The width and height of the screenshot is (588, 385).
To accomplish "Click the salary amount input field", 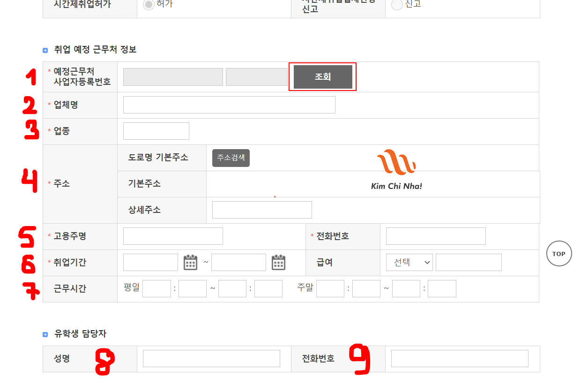I will pos(469,263).
